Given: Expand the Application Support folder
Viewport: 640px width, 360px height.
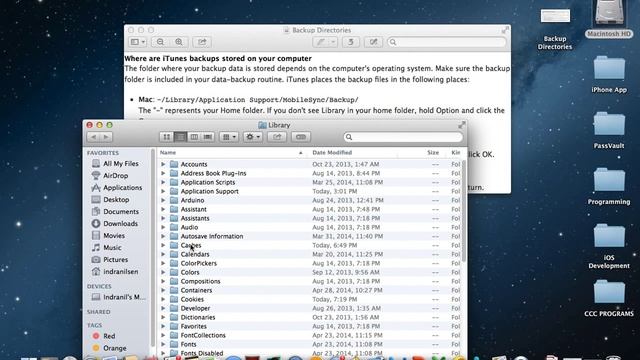Looking at the screenshot, I should tap(163, 191).
